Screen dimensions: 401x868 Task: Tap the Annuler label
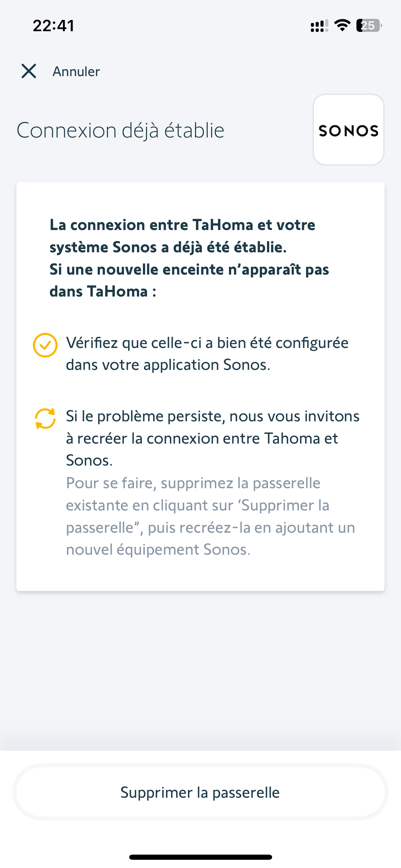tap(76, 72)
